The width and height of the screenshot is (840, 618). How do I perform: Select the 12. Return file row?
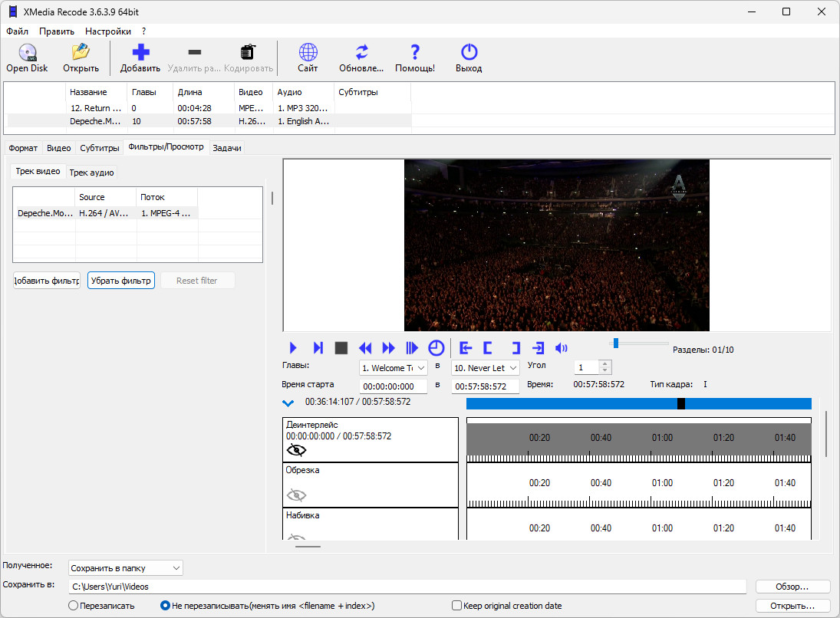(x=209, y=108)
